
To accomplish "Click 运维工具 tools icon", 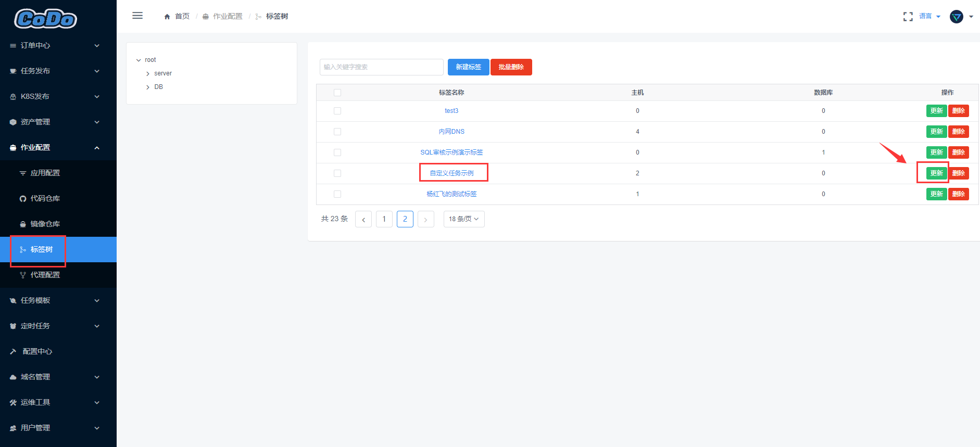I will click(x=13, y=403).
